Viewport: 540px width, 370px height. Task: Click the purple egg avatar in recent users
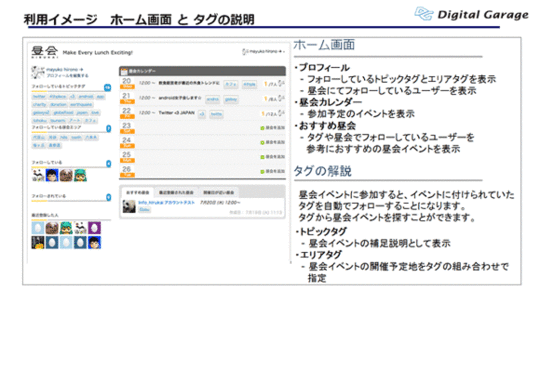click(94, 228)
